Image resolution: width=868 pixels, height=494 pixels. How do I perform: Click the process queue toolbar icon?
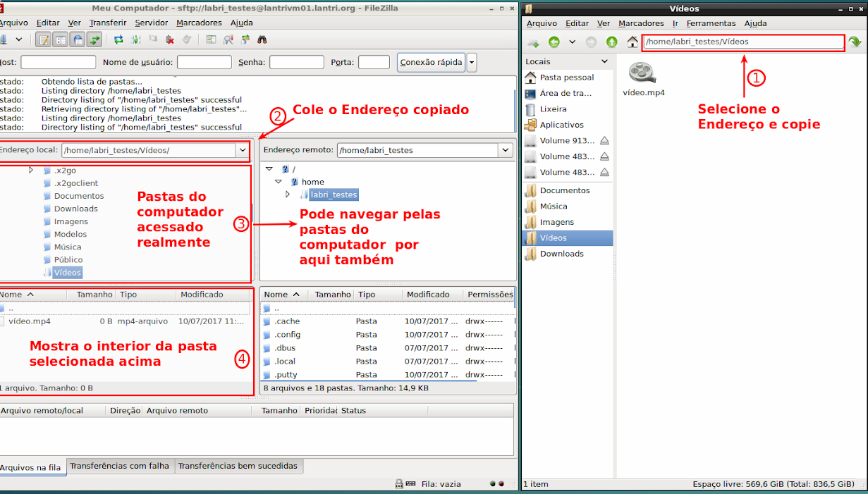coord(135,40)
